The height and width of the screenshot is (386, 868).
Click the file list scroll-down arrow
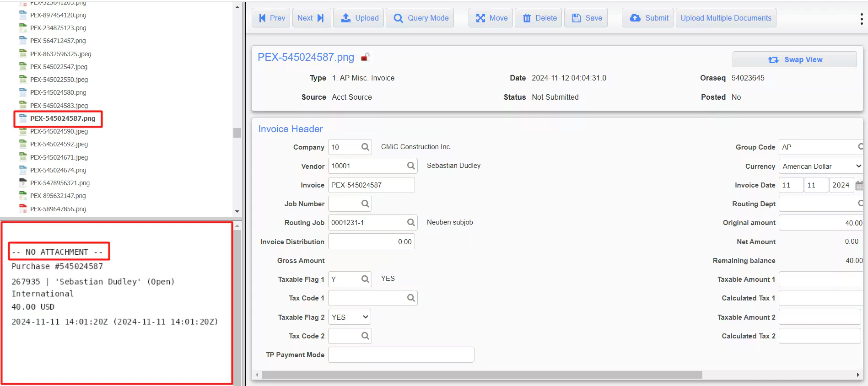237,211
